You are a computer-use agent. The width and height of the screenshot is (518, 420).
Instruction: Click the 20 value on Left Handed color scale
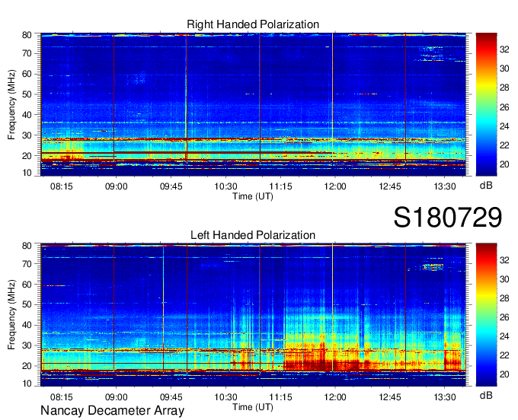[504, 374]
